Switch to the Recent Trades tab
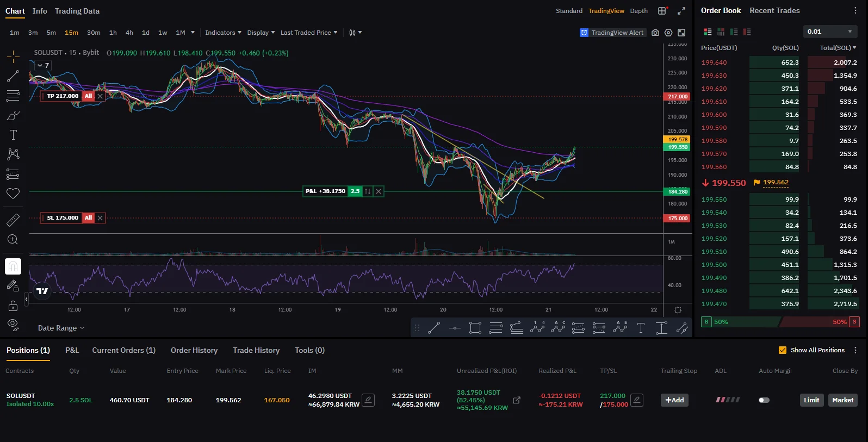The image size is (868, 442). tap(774, 10)
